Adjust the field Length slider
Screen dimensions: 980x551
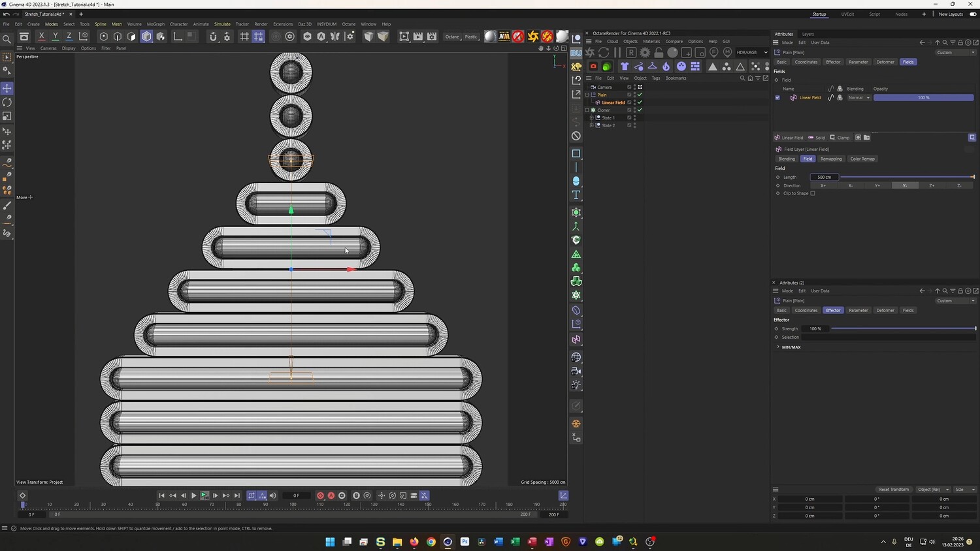tap(907, 177)
